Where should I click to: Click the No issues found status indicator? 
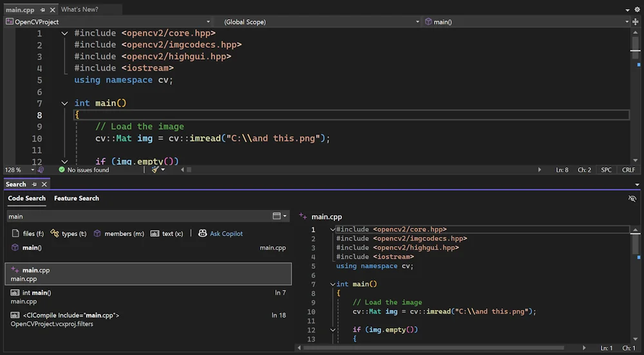click(84, 170)
